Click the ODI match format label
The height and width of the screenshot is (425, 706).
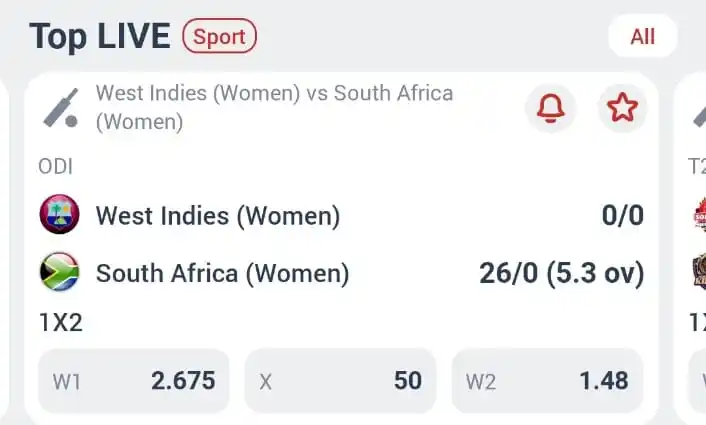(55, 167)
